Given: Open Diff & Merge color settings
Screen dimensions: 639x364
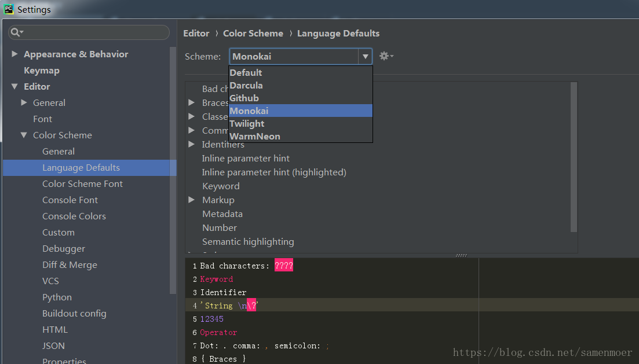Looking at the screenshot, I should click(x=70, y=264).
